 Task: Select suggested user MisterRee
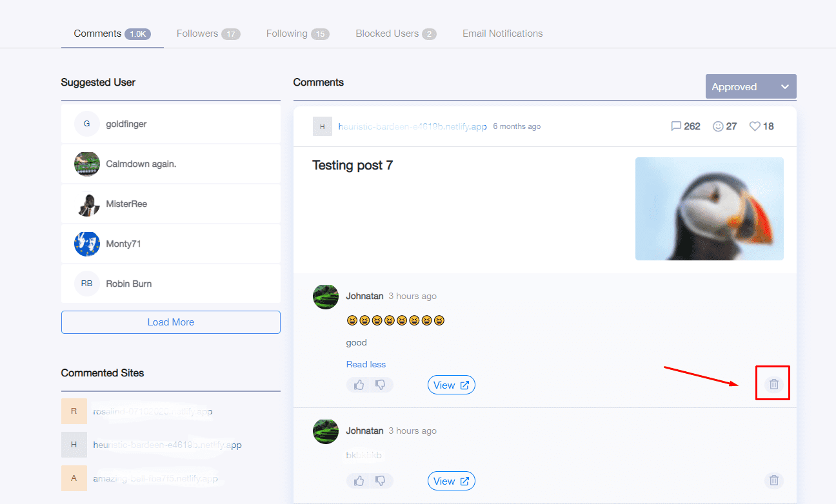[x=171, y=204]
